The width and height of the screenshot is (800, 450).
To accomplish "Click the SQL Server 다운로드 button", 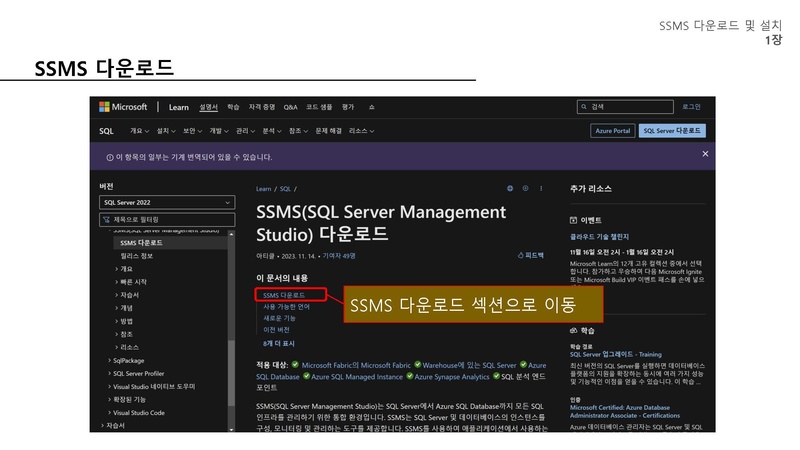I will (673, 131).
